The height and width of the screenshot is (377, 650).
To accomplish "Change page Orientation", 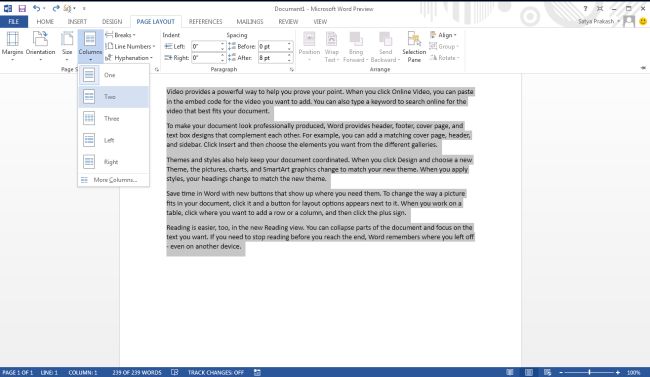I will tap(40, 46).
